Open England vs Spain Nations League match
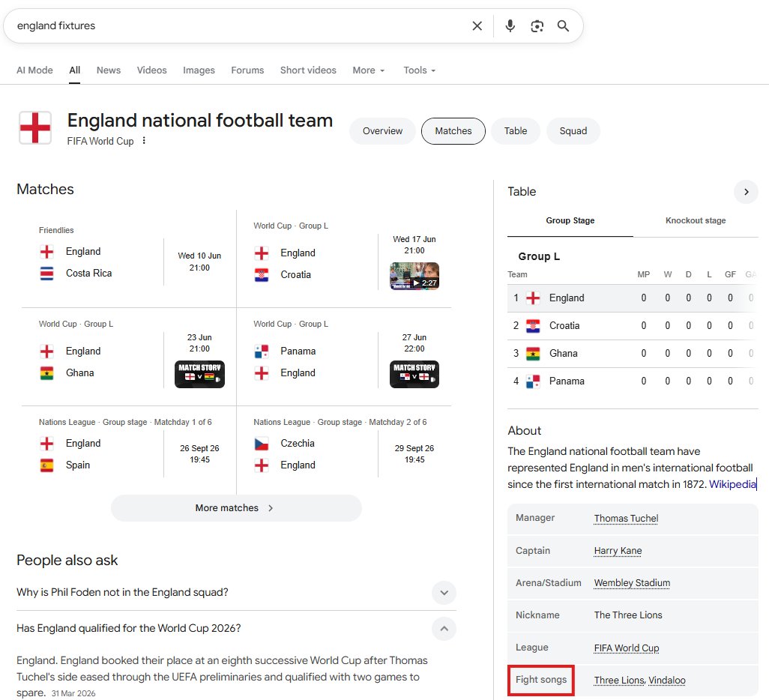The image size is (769, 700). pyautogui.click(x=129, y=450)
